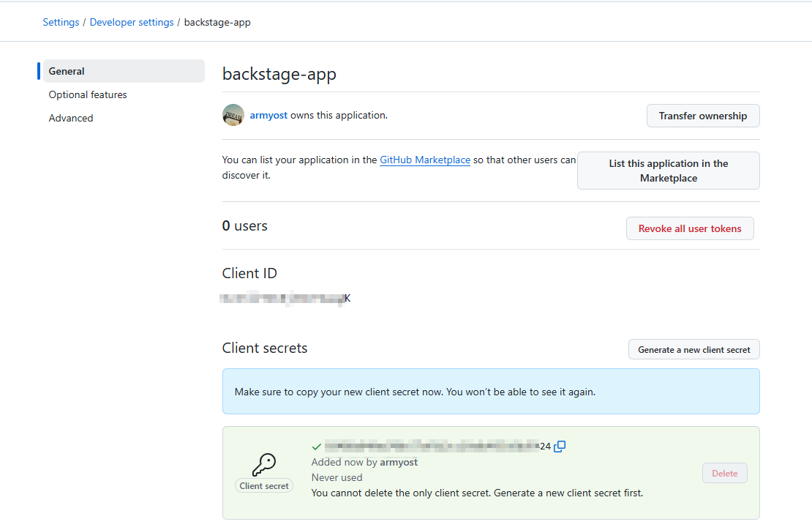Image resolution: width=812 pixels, height=530 pixels.
Task: Open Developer settings breadcrumb link
Action: coord(132,22)
